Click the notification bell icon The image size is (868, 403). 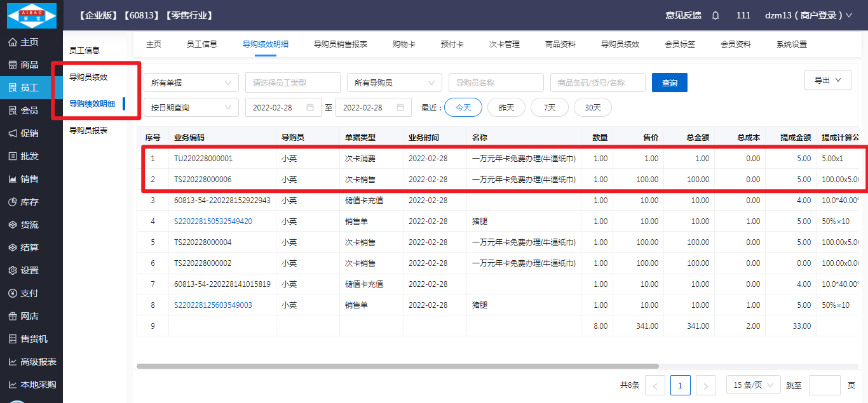[715, 15]
